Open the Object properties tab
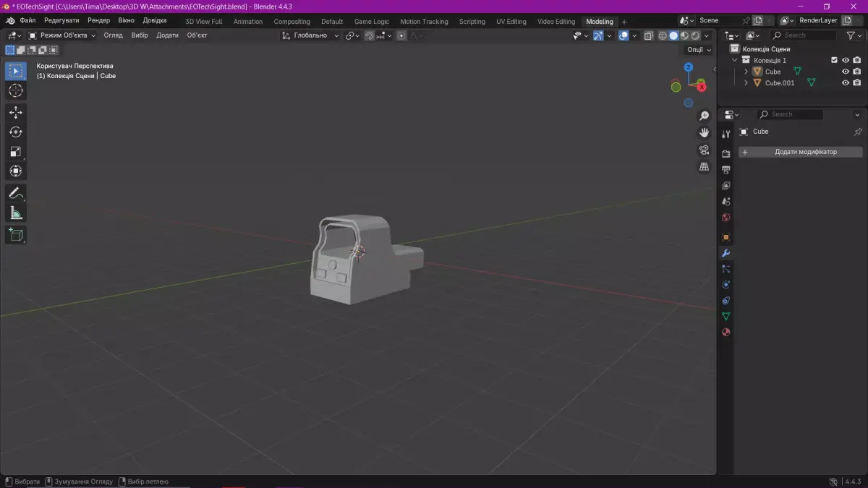The width and height of the screenshot is (868, 488). [726, 237]
